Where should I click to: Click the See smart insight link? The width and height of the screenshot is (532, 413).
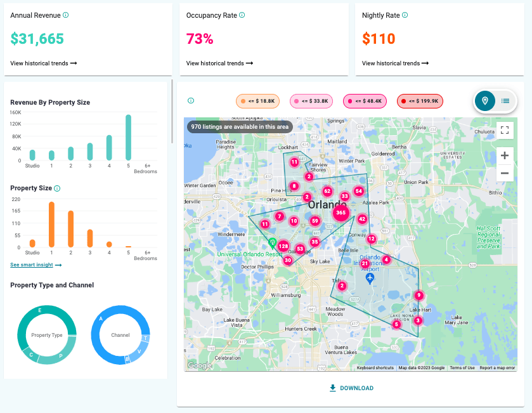click(x=33, y=264)
